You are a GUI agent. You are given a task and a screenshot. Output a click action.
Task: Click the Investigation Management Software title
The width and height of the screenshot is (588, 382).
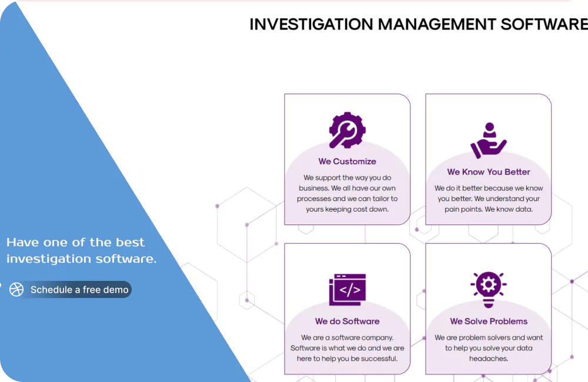tap(419, 24)
